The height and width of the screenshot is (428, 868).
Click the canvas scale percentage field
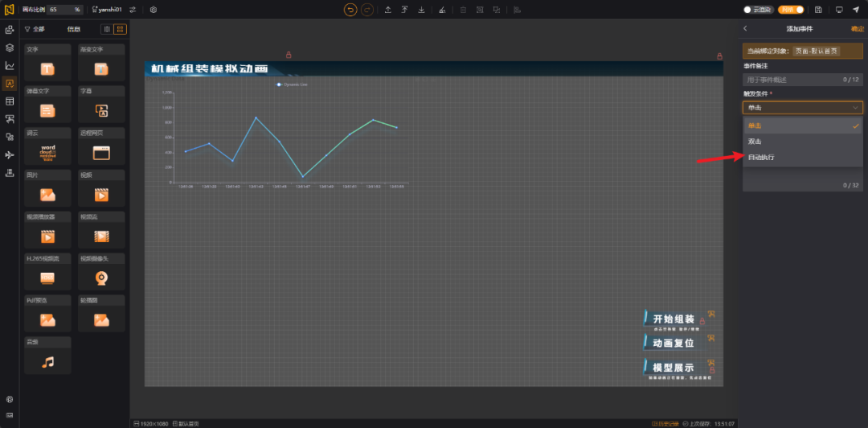(64, 10)
